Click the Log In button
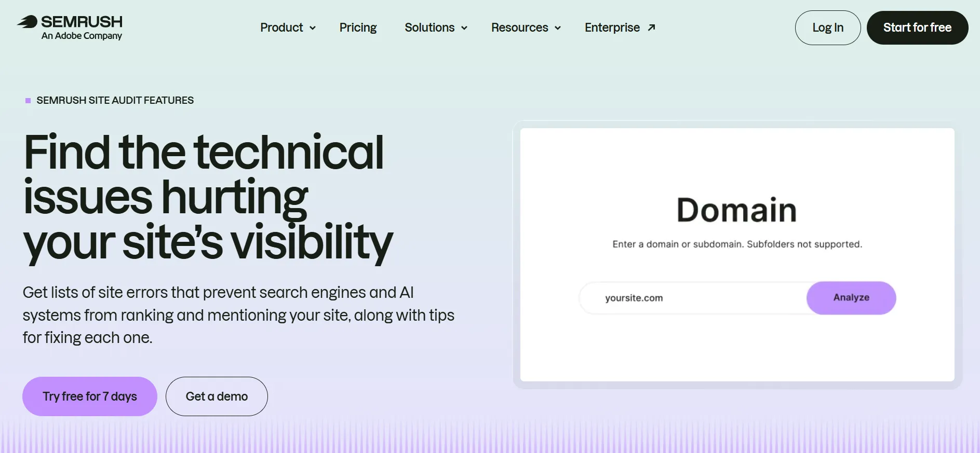 828,28
